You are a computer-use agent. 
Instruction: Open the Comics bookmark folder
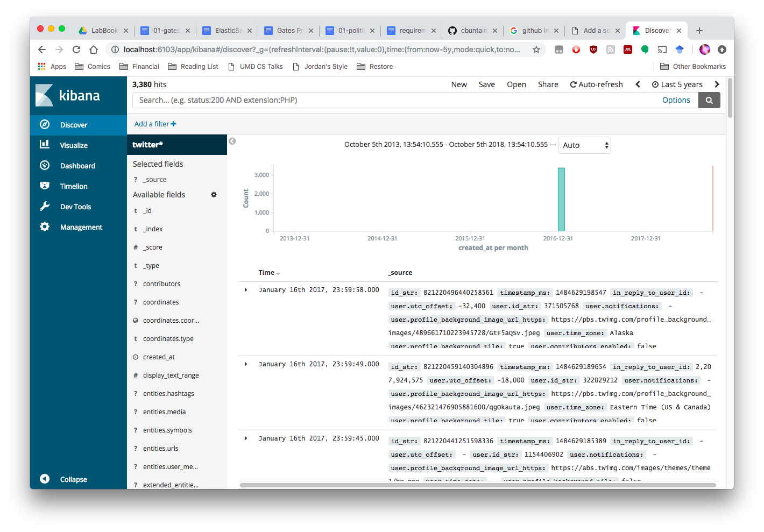93,67
